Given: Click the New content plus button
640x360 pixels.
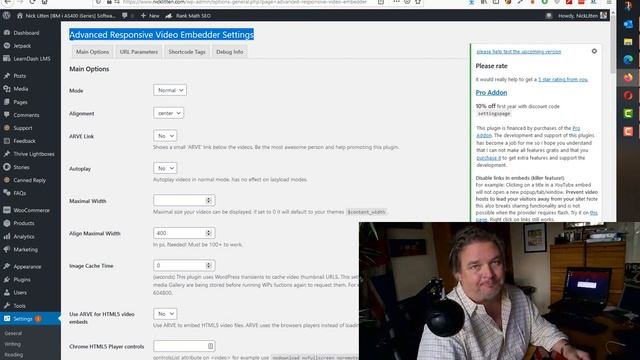Looking at the screenshot, I should click(149, 16).
